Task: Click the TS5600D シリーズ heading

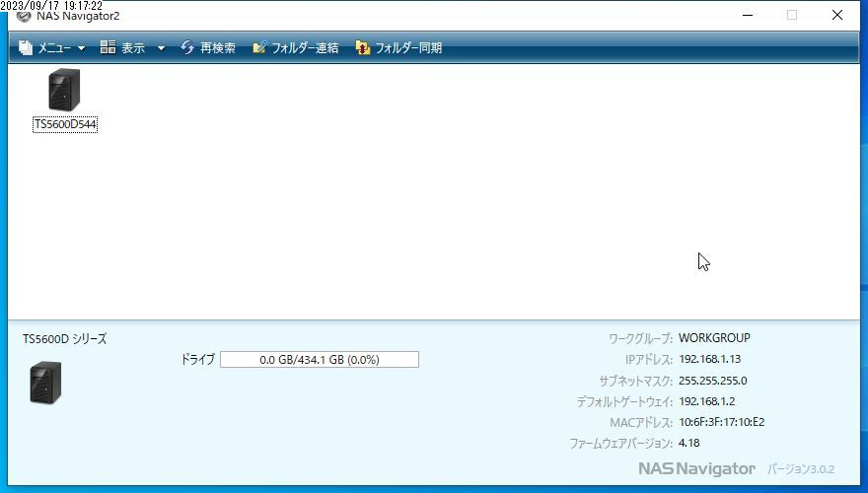Action: (x=65, y=339)
